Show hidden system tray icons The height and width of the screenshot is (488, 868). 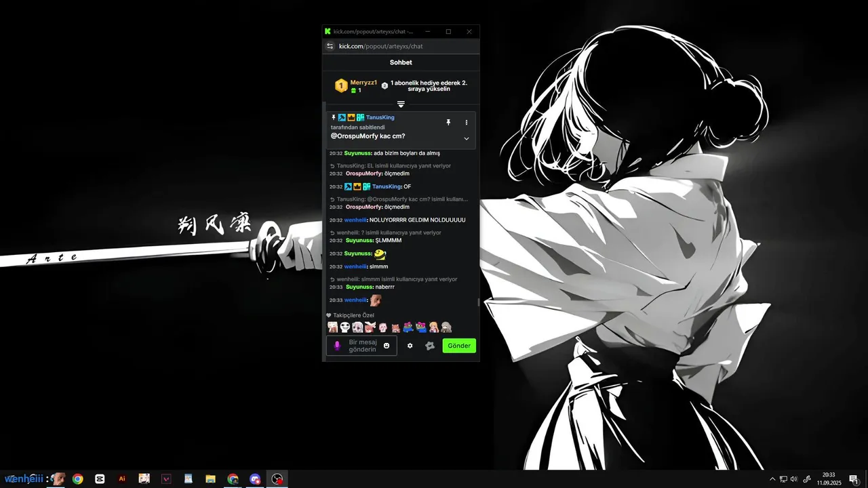772,479
